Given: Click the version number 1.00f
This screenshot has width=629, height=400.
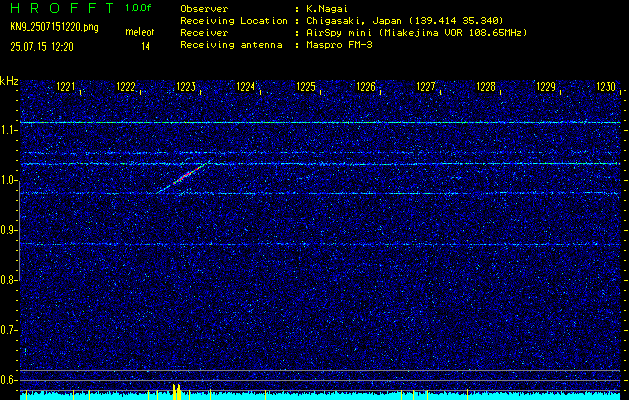Looking at the screenshot, I should tap(138, 8).
